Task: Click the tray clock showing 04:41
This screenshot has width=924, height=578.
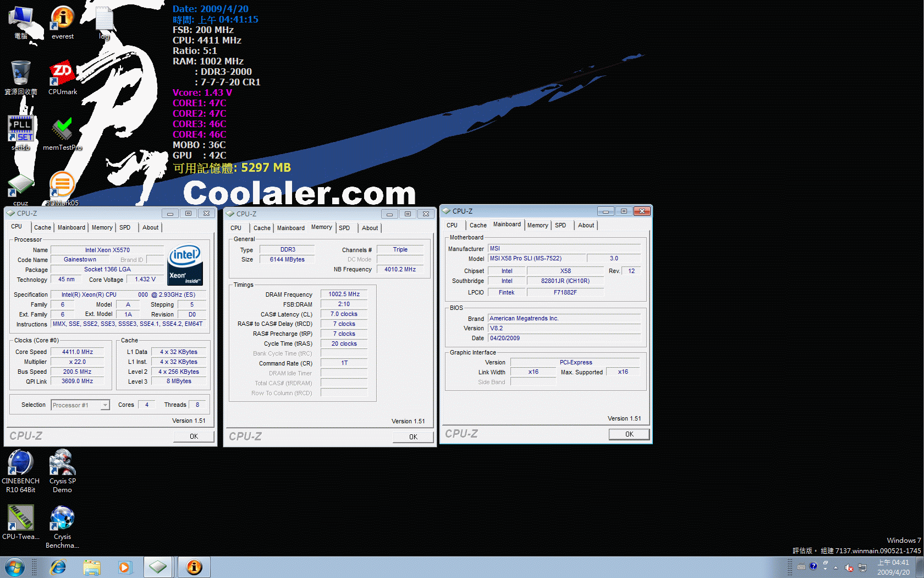Action: [x=893, y=568]
